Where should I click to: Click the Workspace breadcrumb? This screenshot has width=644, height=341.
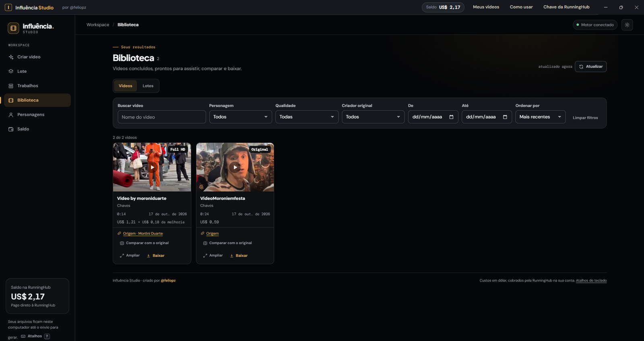[98, 25]
